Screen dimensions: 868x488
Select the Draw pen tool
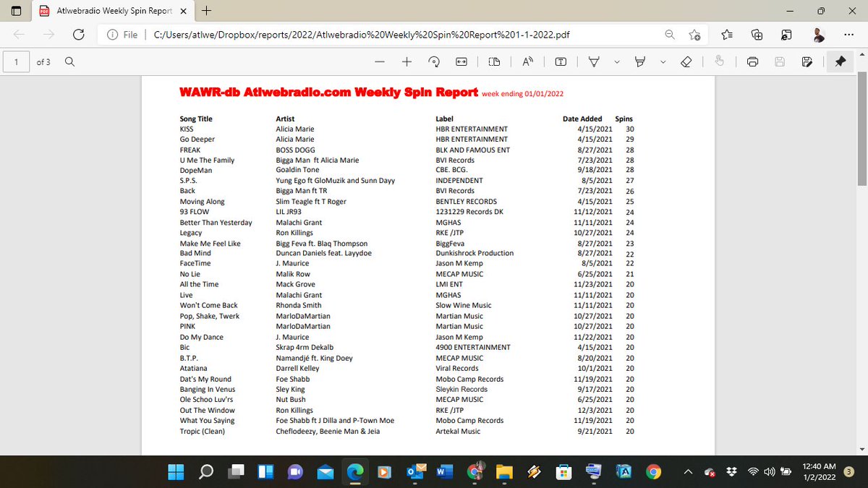594,62
